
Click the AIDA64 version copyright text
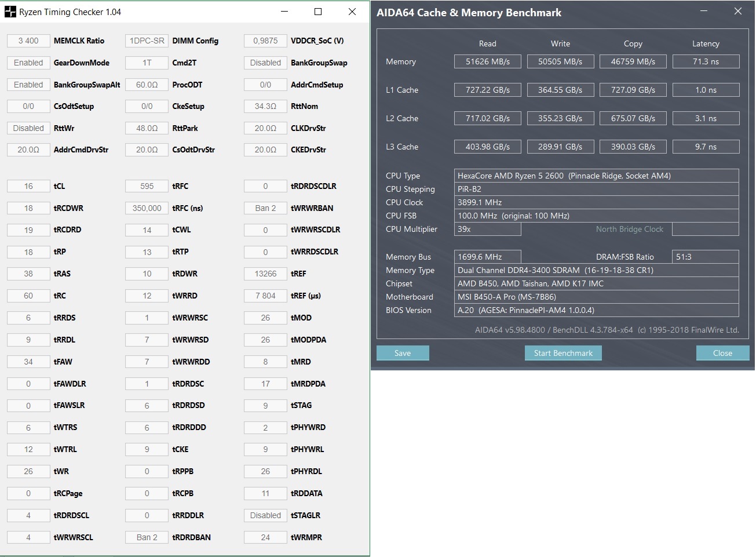coord(607,330)
